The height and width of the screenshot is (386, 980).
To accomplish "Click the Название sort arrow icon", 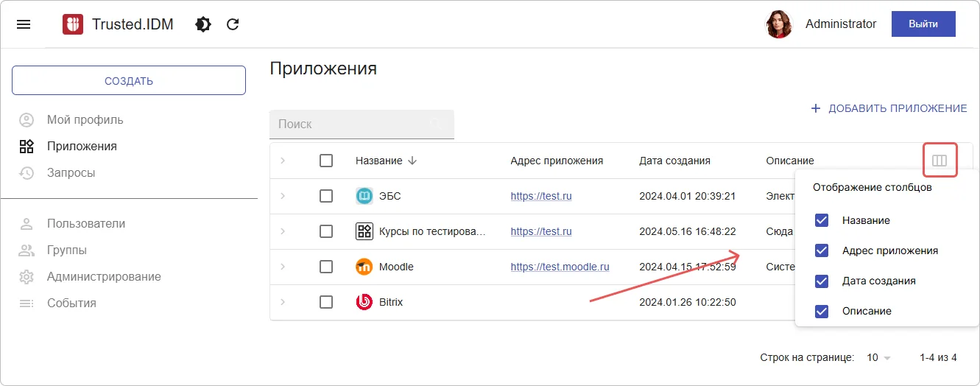I will pyautogui.click(x=412, y=161).
